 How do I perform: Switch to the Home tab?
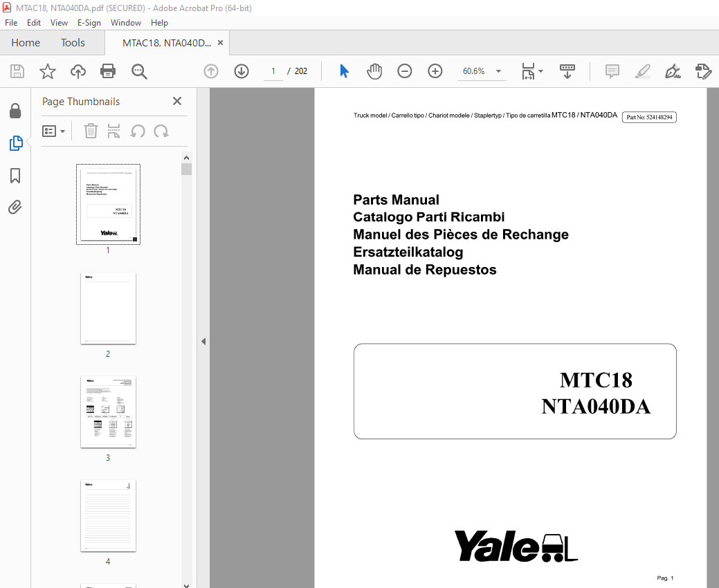[x=26, y=43]
